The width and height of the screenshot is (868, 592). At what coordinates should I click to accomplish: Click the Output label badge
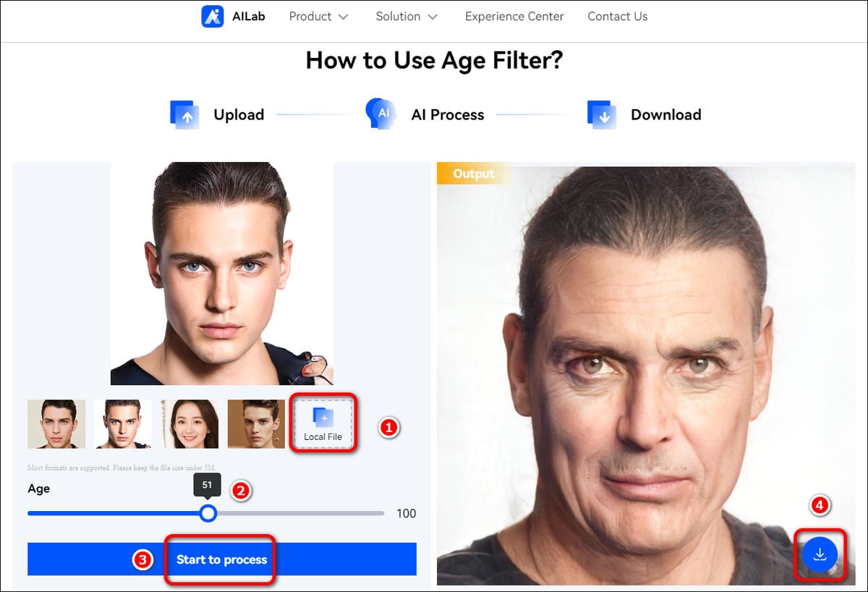(474, 174)
